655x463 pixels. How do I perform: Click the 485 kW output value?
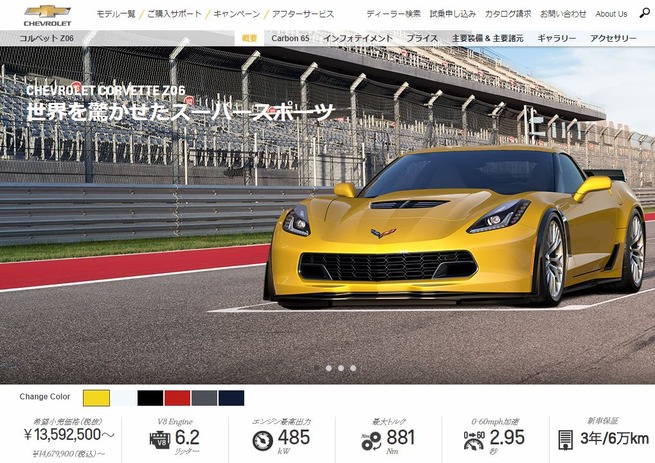coord(294,438)
